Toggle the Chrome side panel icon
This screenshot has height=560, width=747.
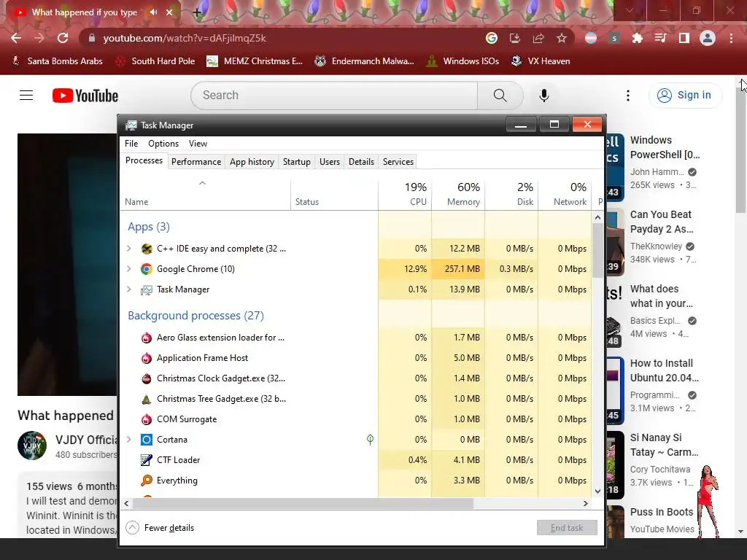tap(684, 38)
